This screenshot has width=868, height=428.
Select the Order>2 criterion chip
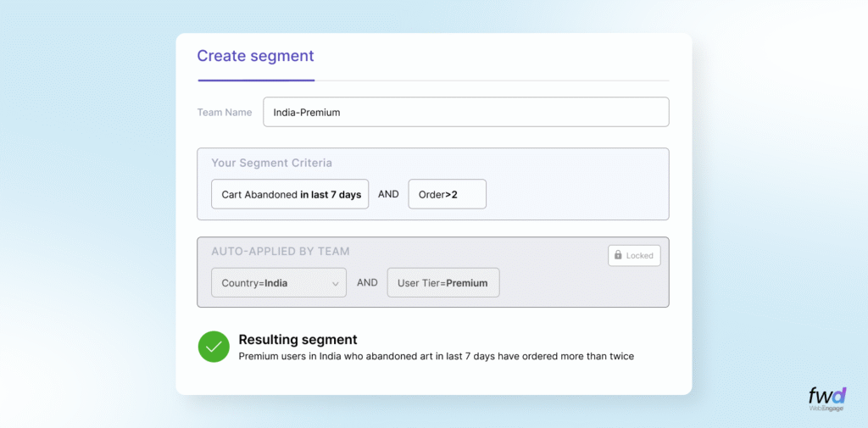point(447,194)
